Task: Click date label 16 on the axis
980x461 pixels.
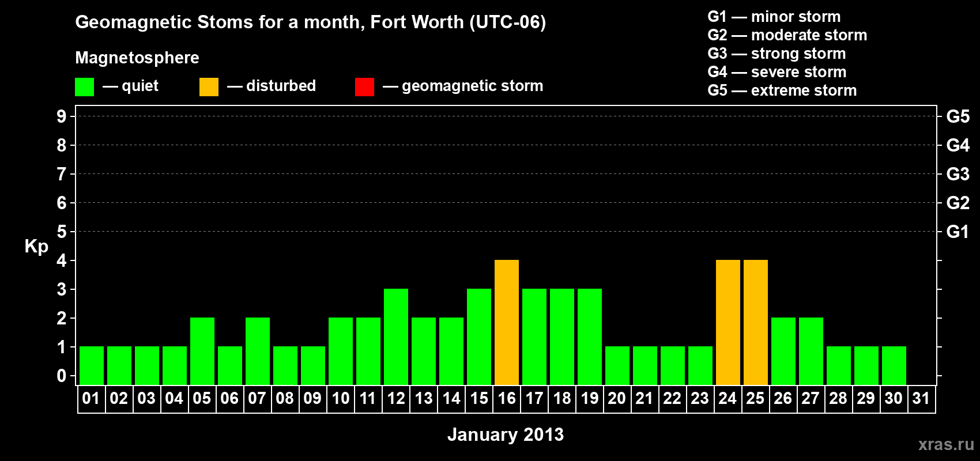Action: [x=506, y=398]
